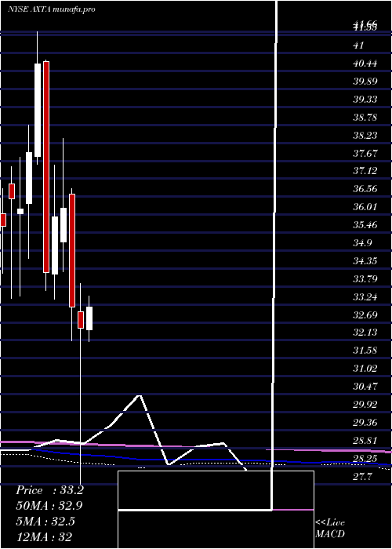
Task: Click the 28.25 price axis label
Action: [x=365, y=458]
